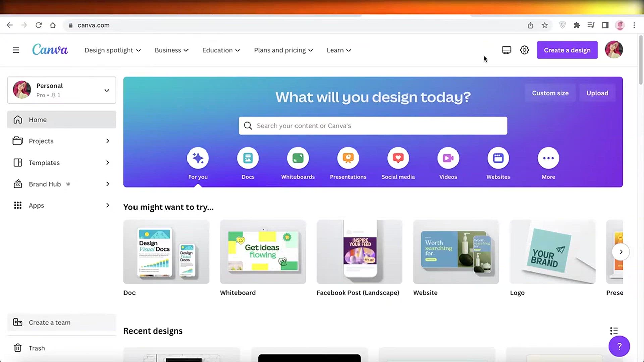
Task: Click the browser profile avatar in toolbar
Action: pyautogui.click(x=620, y=25)
